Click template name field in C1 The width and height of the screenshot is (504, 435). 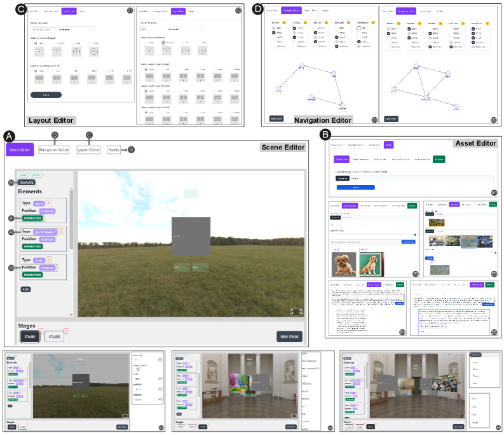click(43, 29)
